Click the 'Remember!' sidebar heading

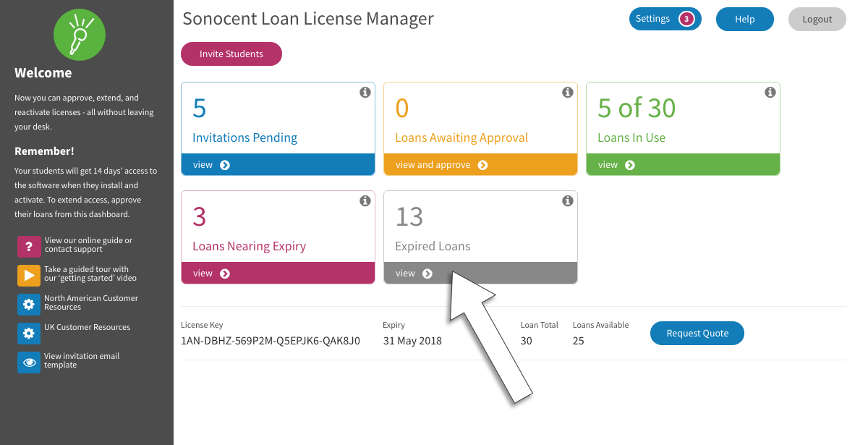coord(44,151)
